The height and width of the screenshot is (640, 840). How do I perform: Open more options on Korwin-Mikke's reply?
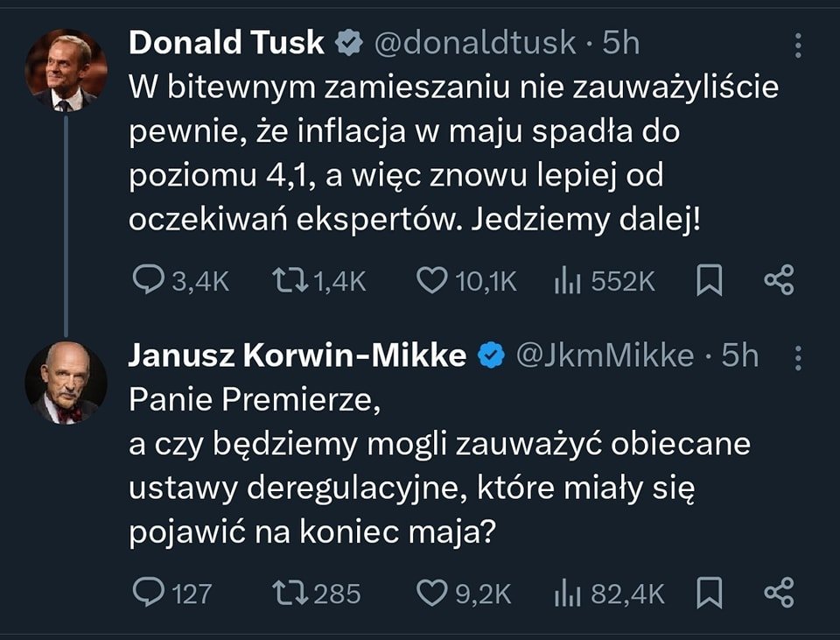[797, 358]
